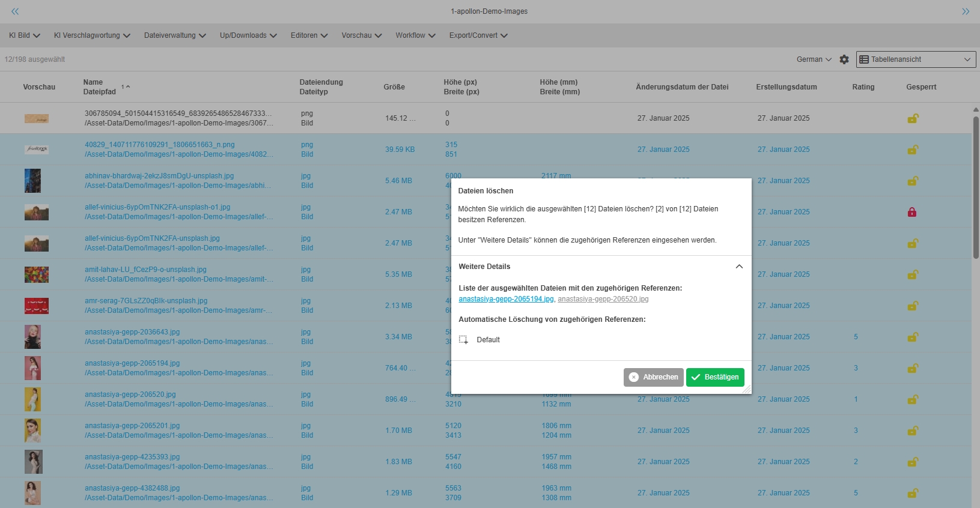Click the left double-chevron collapse icon
The height and width of the screenshot is (508, 980).
click(15, 11)
